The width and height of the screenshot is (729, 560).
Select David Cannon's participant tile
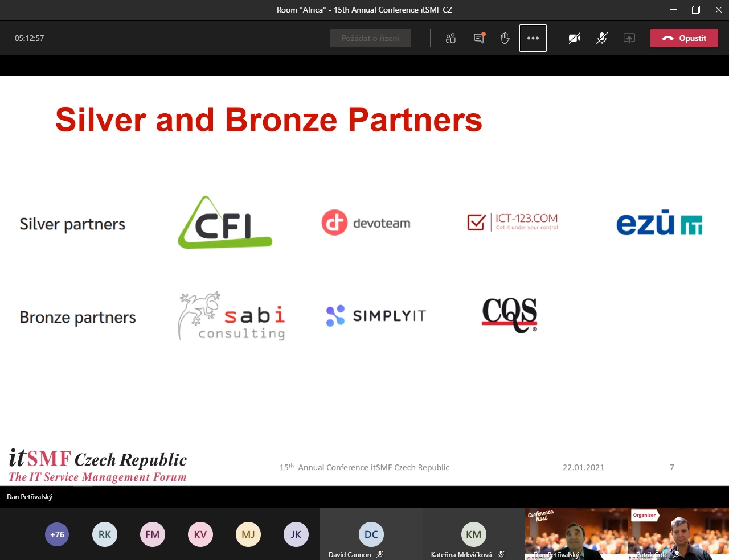pos(371,534)
